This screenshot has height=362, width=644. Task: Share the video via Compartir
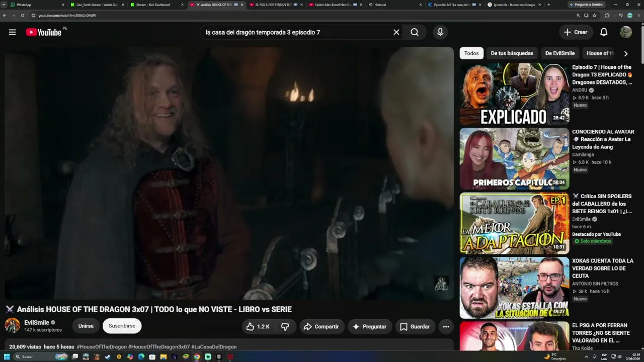(x=321, y=326)
